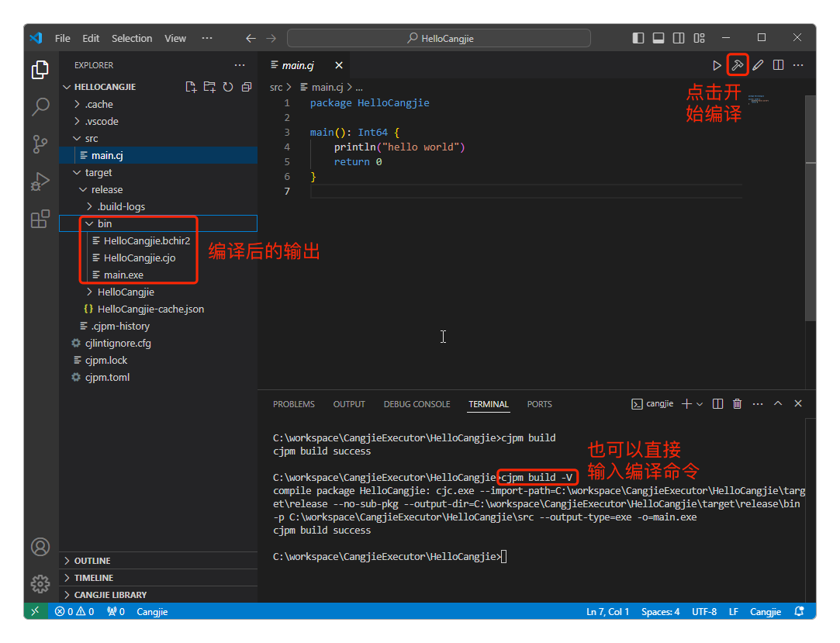
Task: Click the pencil icon in editor toolbar
Action: [x=758, y=65]
